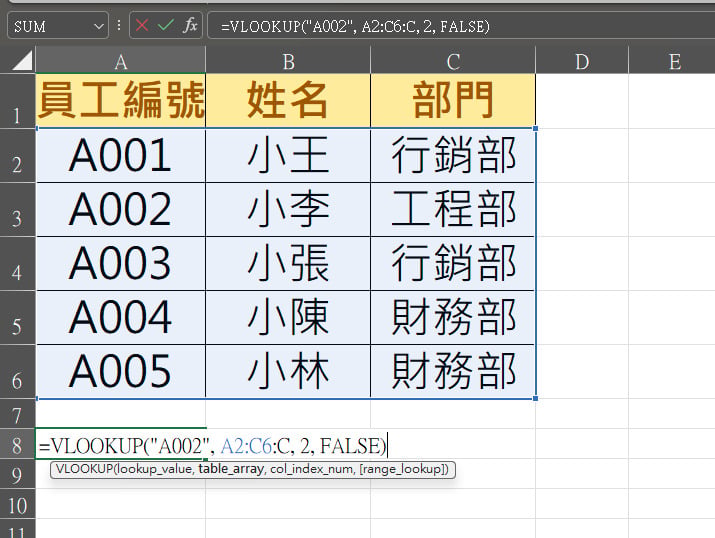Select row 3 header
This screenshot has height=538, width=715.
point(17,210)
